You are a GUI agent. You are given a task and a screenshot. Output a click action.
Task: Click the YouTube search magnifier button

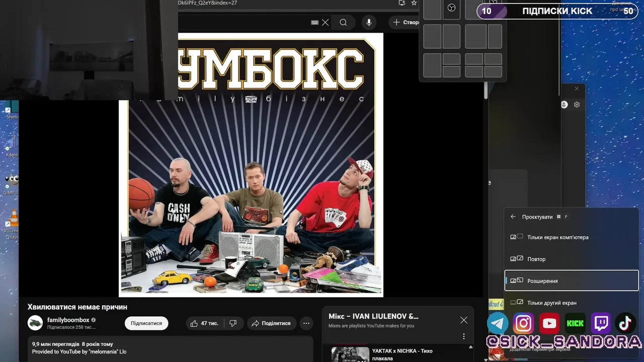coord(343,22)
